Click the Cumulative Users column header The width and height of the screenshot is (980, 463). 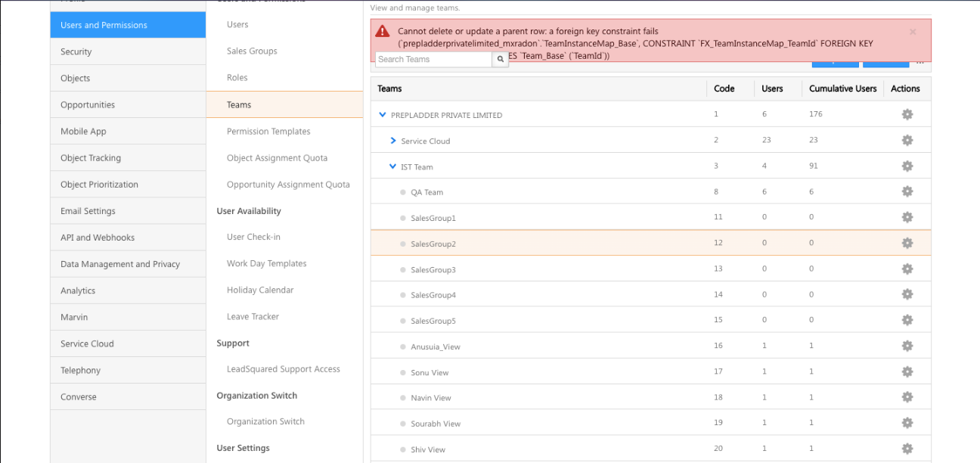[842, 89]
